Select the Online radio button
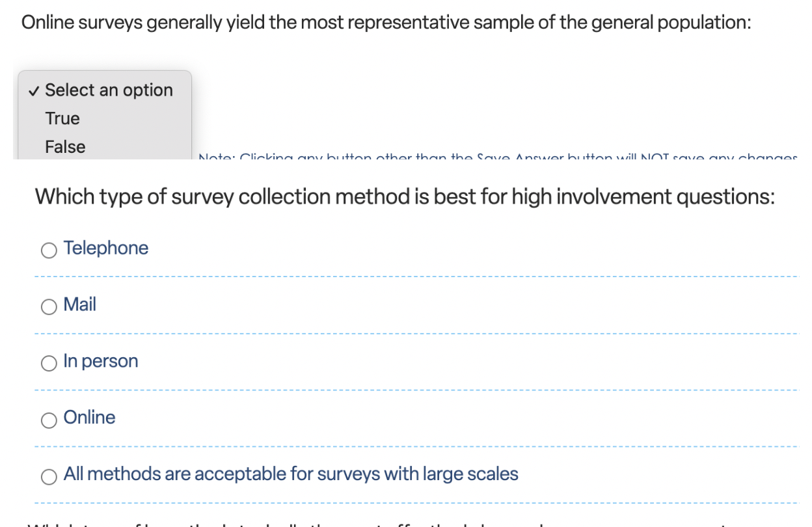This screenshot has width=812, height=527. tap(48, 420)
